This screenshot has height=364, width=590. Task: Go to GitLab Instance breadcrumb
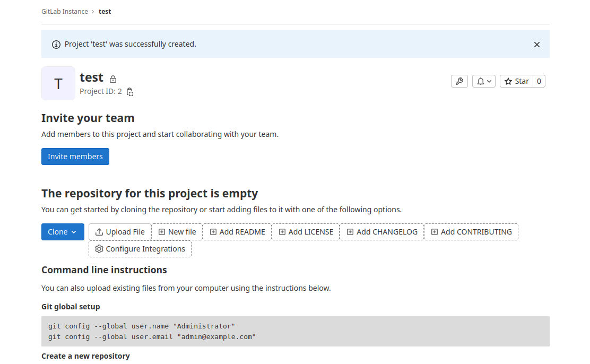(65, 12)
